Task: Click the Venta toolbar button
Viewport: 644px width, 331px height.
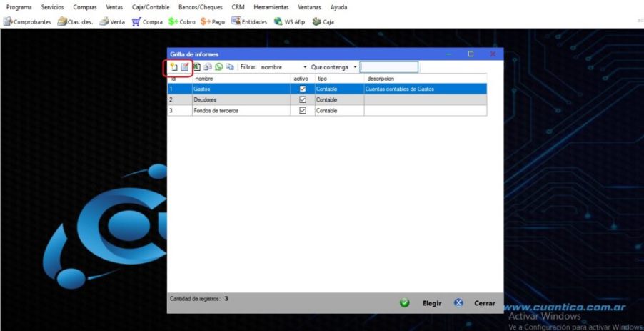Action: coord(112,21)
